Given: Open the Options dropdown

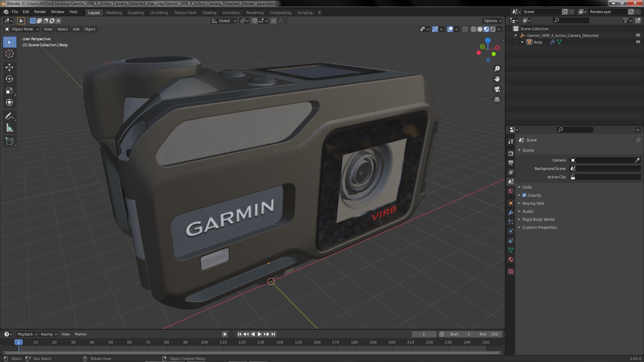Looking at the screenshot, I should (x=493, y=21).
